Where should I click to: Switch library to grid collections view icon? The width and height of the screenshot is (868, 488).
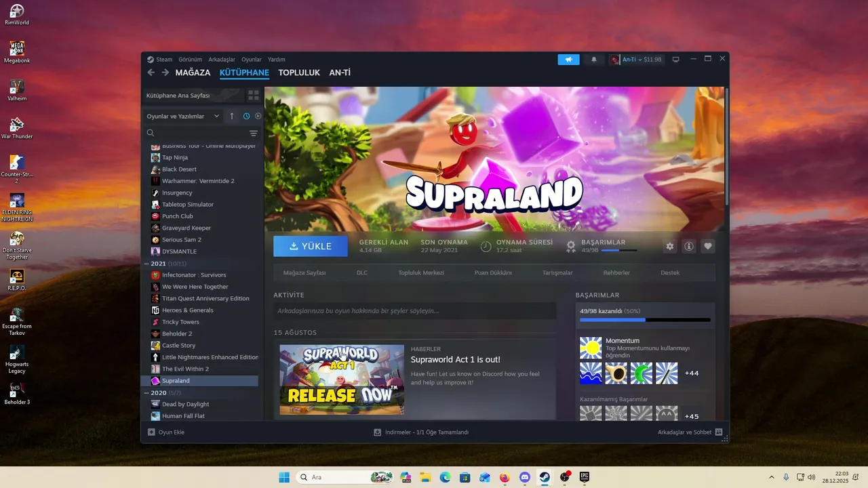click(x=254, y=96)
